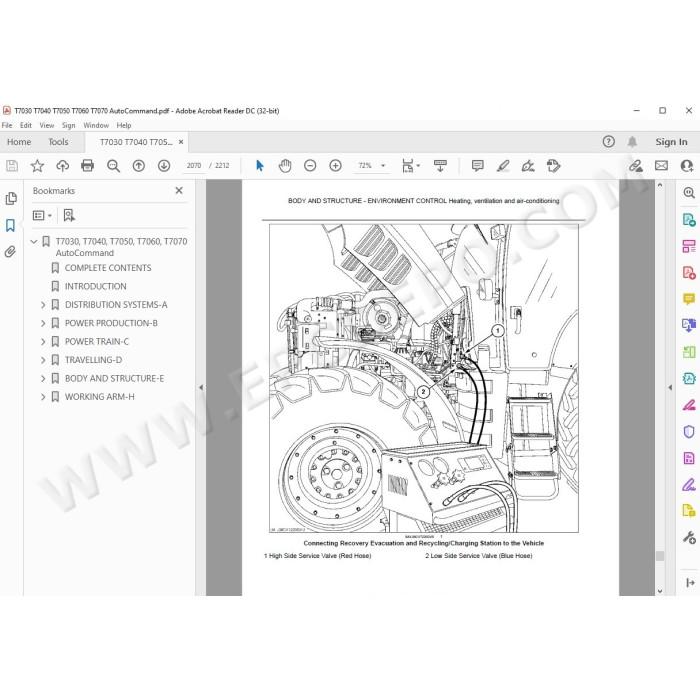Open the Window menu
The image size is (700, 700).
[96, 125]
